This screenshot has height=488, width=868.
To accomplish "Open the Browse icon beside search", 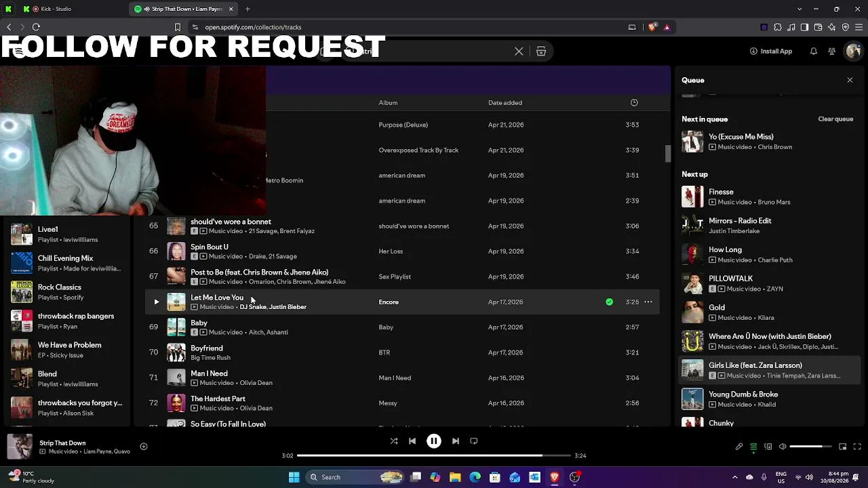I will click(x=541, y=52).
